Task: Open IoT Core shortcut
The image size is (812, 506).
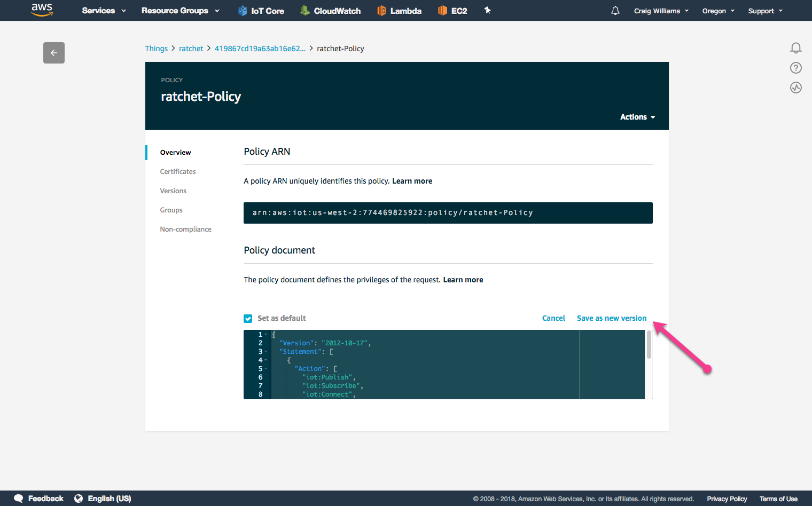Action: tap(261, 11)
